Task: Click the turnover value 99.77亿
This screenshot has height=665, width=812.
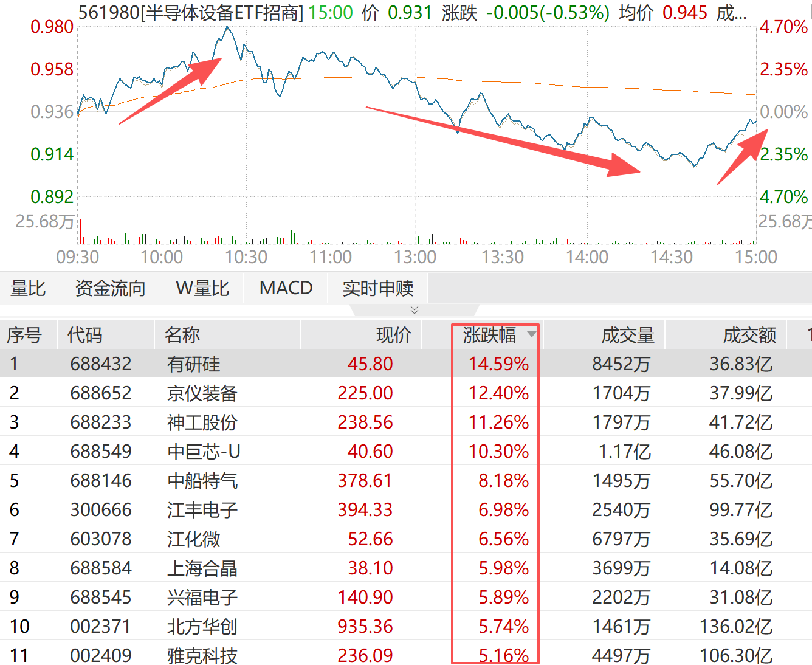Action: (x=741, y=510)
